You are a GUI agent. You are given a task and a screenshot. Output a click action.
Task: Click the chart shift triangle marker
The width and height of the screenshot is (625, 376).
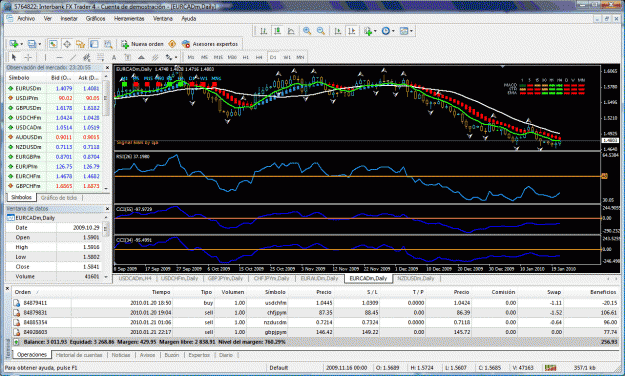tap(502, 67)
